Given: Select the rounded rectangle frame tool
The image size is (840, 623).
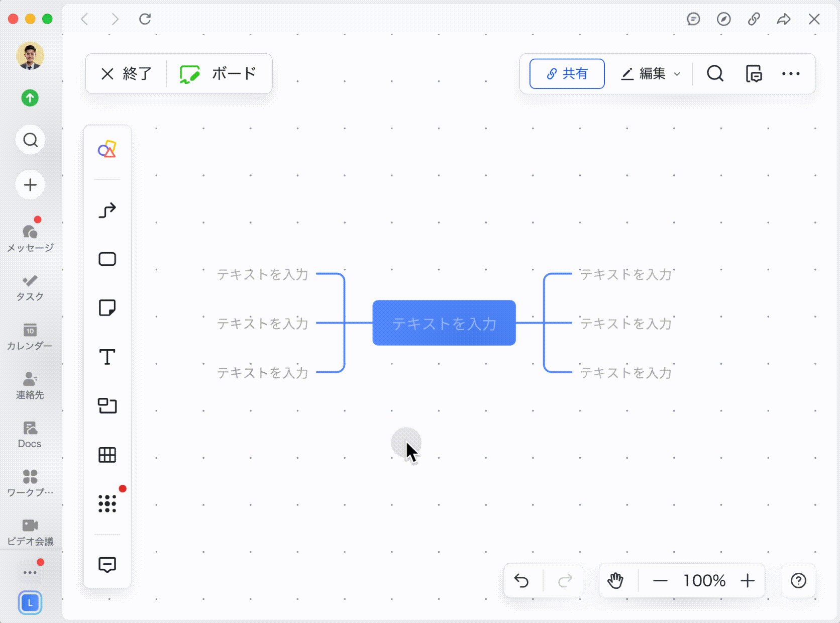Looking at the screenshot, I should (107, 259).
